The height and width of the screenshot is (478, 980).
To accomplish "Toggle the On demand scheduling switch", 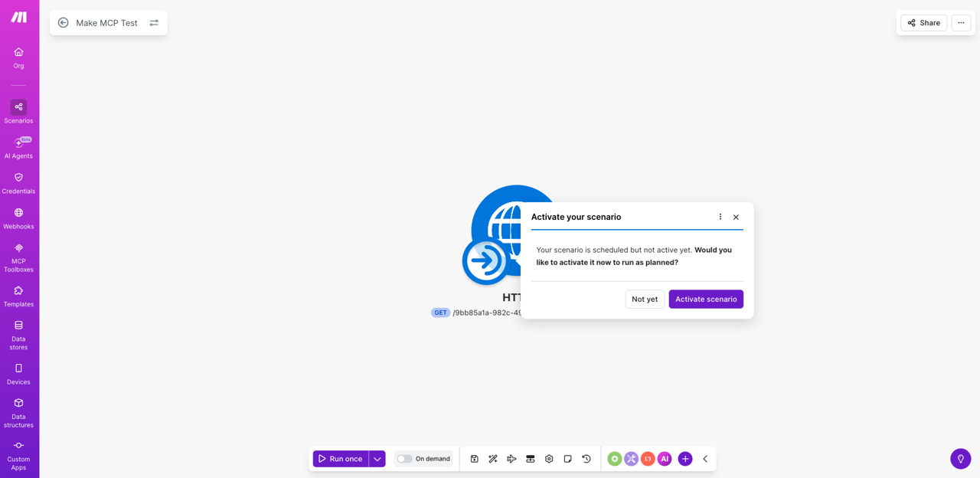I will (x=404, y=459).
